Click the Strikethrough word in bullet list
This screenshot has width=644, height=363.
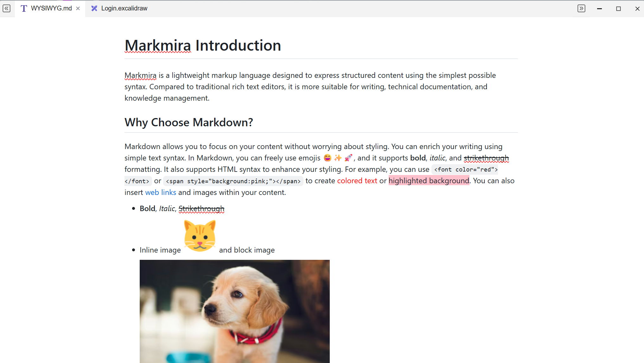(x=201, y=209)
